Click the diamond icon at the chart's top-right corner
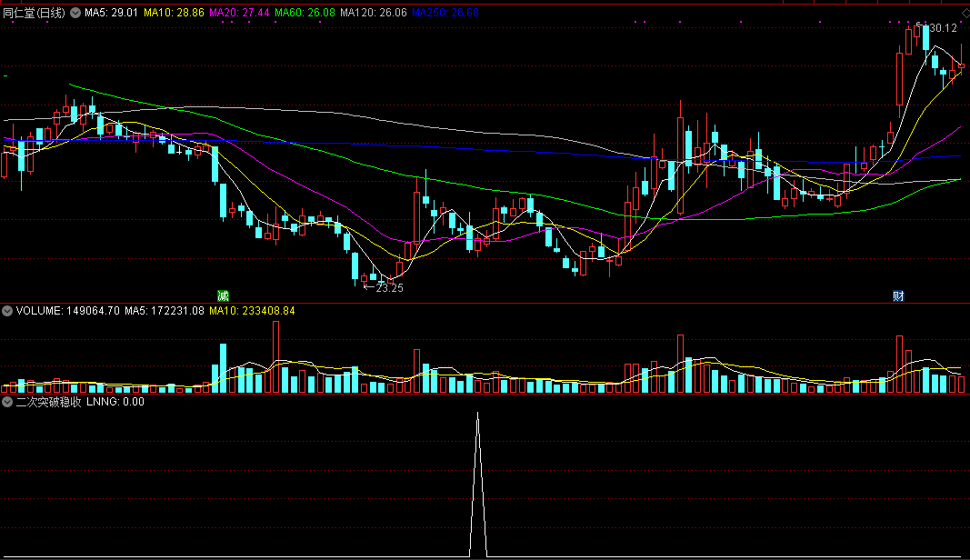Screen dimensions: 970x560 (965, 13)
